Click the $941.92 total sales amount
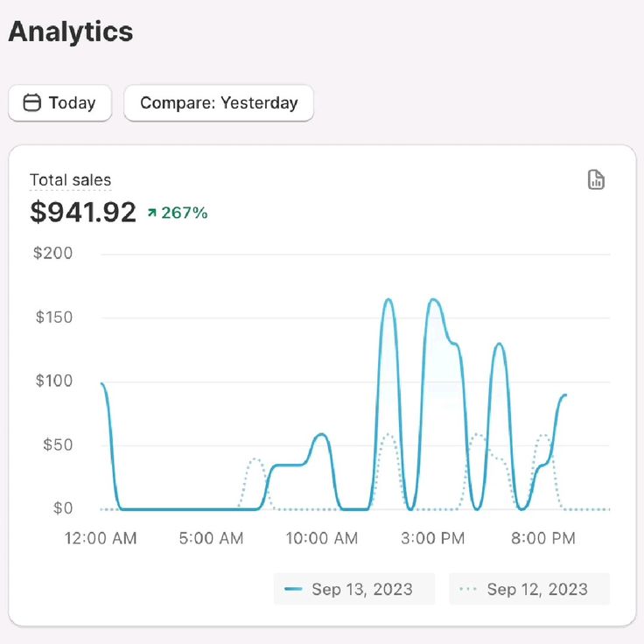This screenshot has width=644, height=644. click(x=83, y=212)
